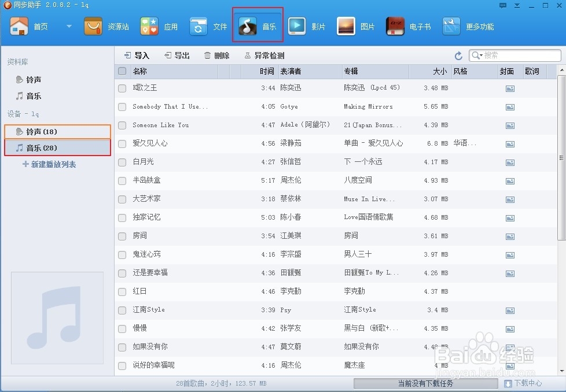Select 铃声 (18) under device
Viewport: 566px width, 392px height.
(x=57, y=132)
